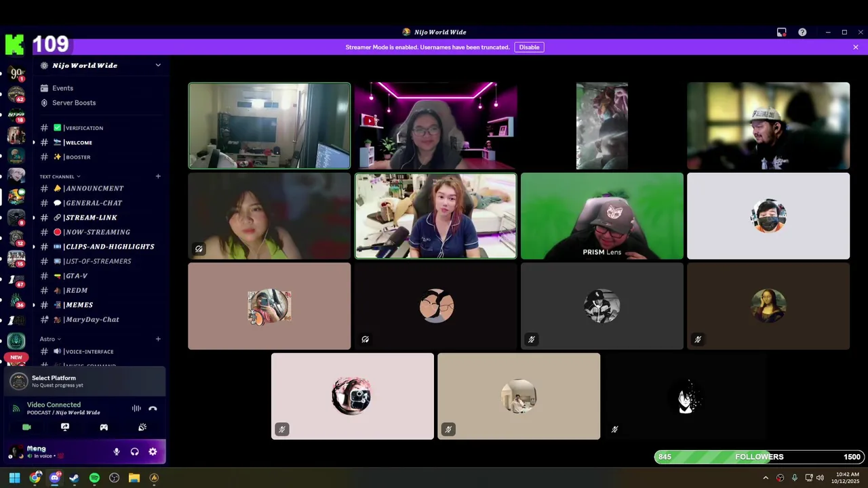
Task: Turn off the camera in voice panel
Action: tap(26, 427)
